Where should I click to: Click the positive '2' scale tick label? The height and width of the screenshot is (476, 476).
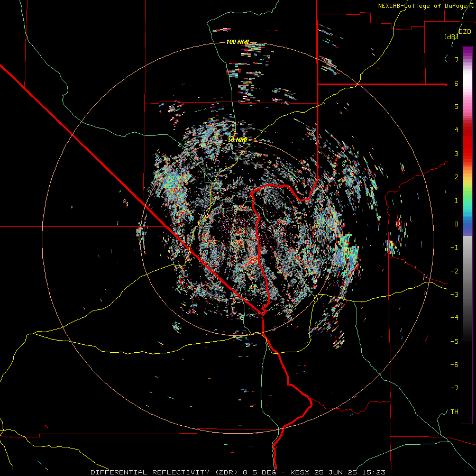tap(456, 177)
